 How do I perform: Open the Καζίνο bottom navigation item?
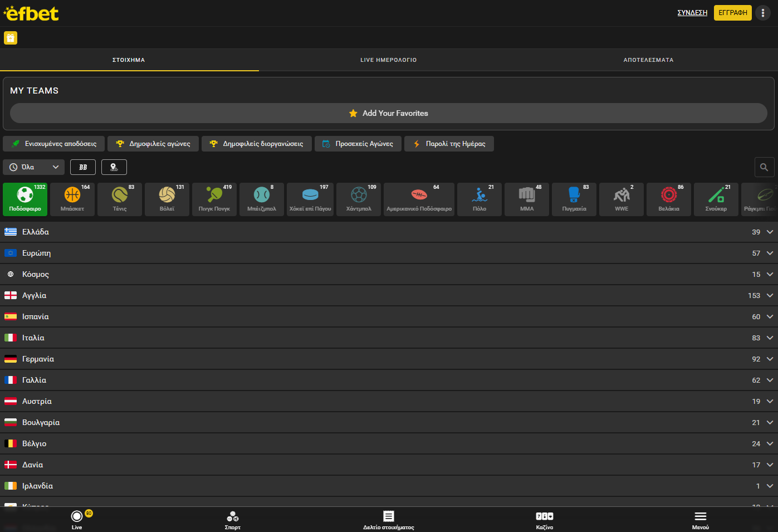[x=544, y=520]
